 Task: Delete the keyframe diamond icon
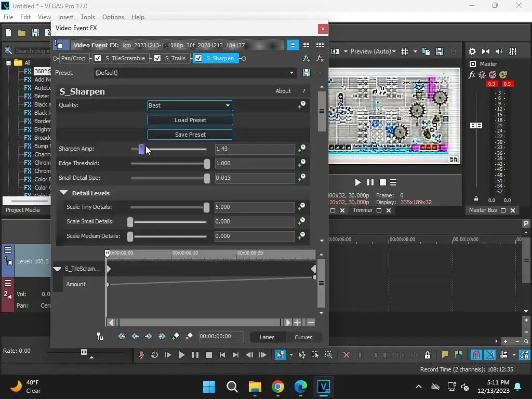pyautogui.click(x=189, y=336)
